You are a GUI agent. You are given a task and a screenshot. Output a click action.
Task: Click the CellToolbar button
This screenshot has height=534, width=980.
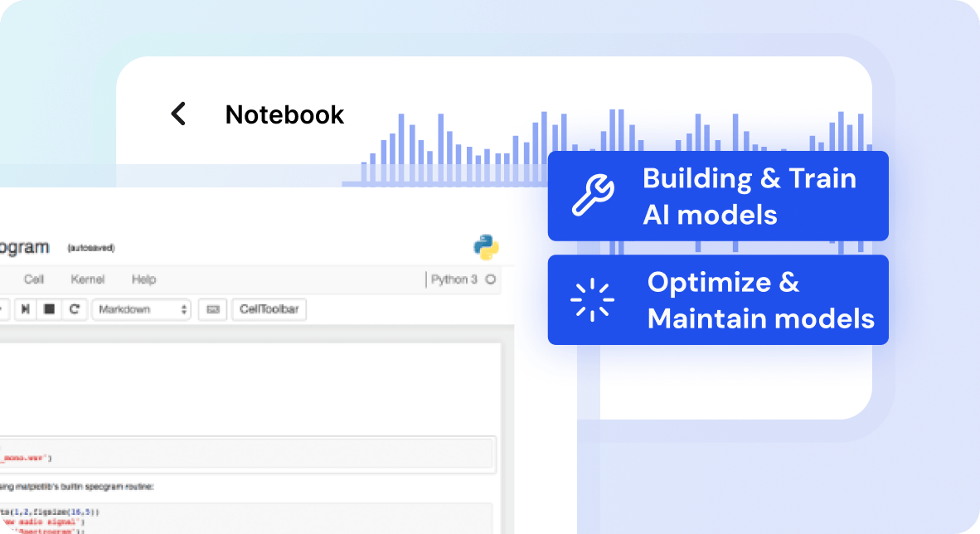point(269,309)
